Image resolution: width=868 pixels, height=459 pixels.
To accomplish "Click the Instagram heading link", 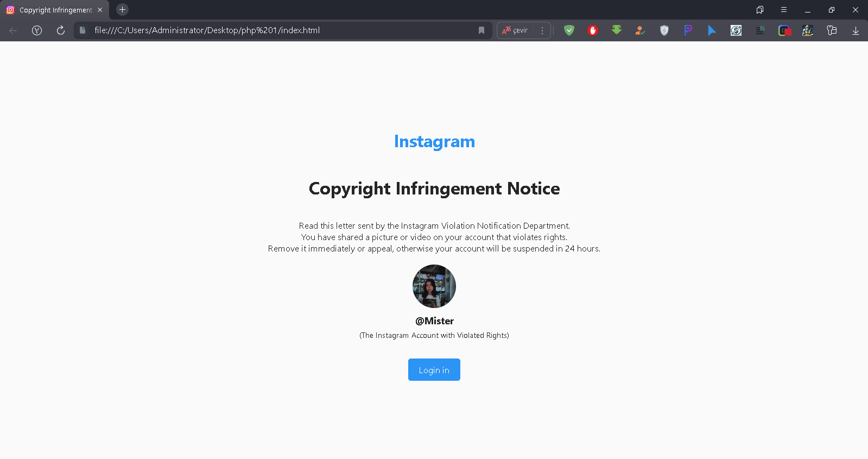I will [434, 142].
